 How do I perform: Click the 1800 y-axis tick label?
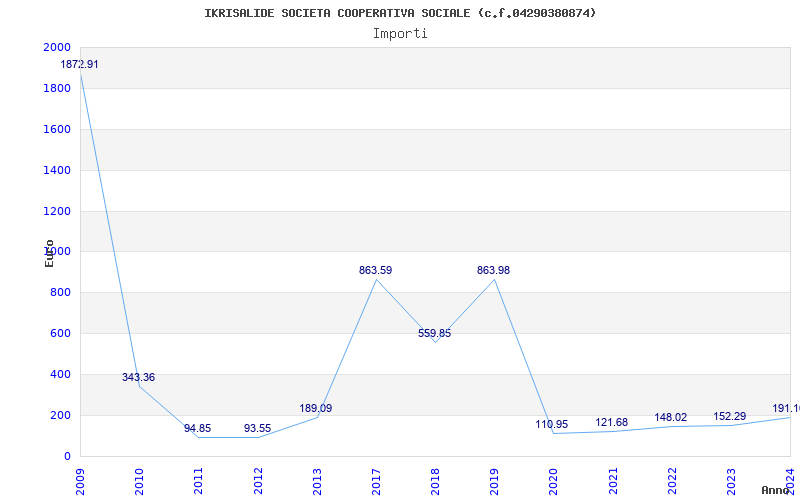point(57,88)
